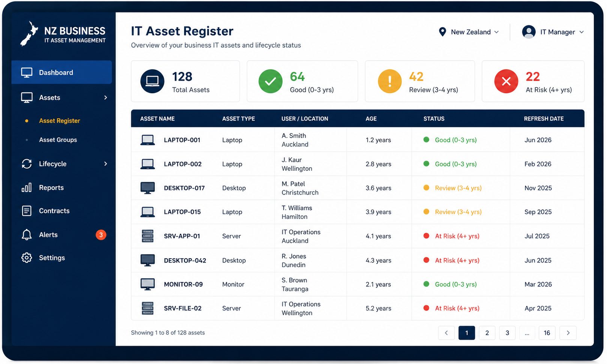607x364 pixels.
Task: Click the DESKTOP-042 desktop icon
Action: pyautogui.click(x=147, y=260)
